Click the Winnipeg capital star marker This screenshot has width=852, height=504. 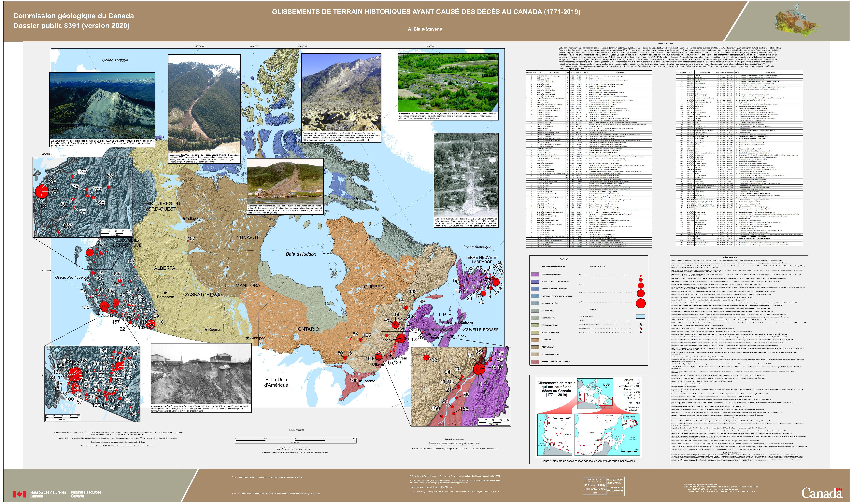247,338
